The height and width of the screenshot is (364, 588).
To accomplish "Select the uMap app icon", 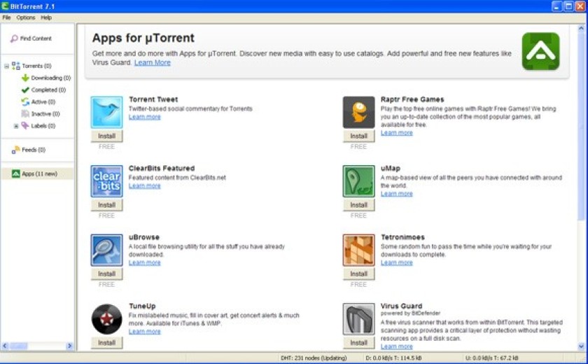I will (358, 181).
